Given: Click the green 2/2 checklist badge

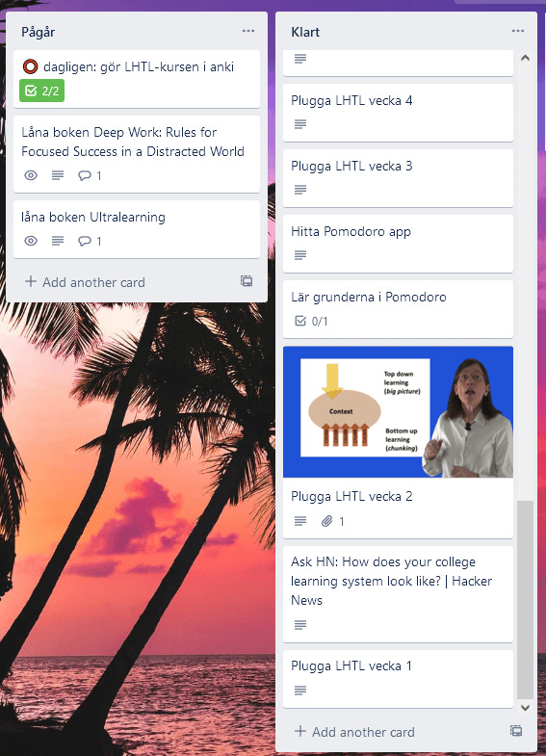Looking at the screenshot, I should click(x=42, y=91).
